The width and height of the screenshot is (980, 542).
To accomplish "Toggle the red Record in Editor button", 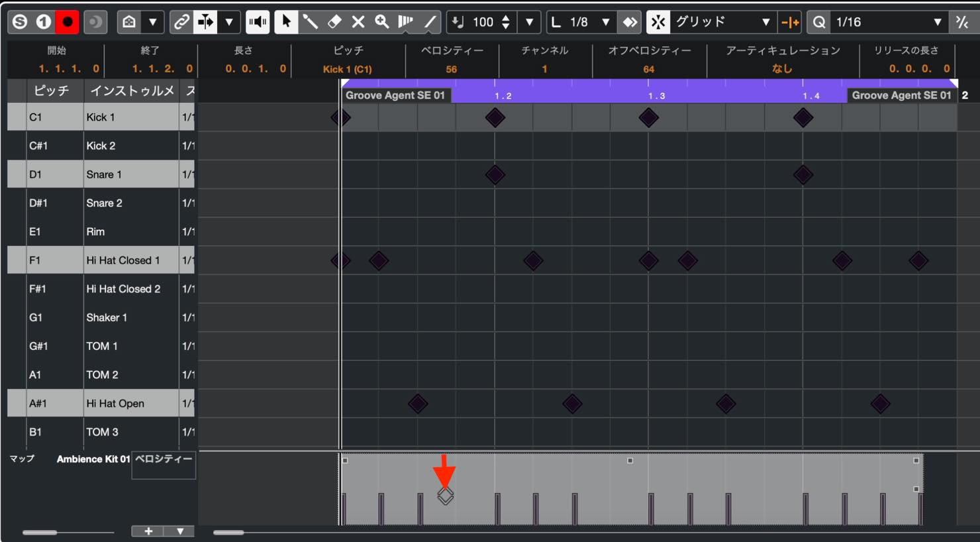I will pyautogui.click(x=68, y=22).
